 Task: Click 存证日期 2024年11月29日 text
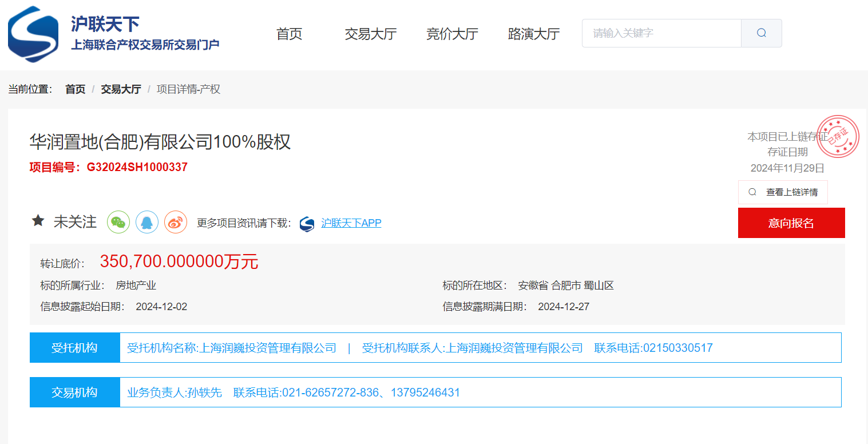coord(787,160)
